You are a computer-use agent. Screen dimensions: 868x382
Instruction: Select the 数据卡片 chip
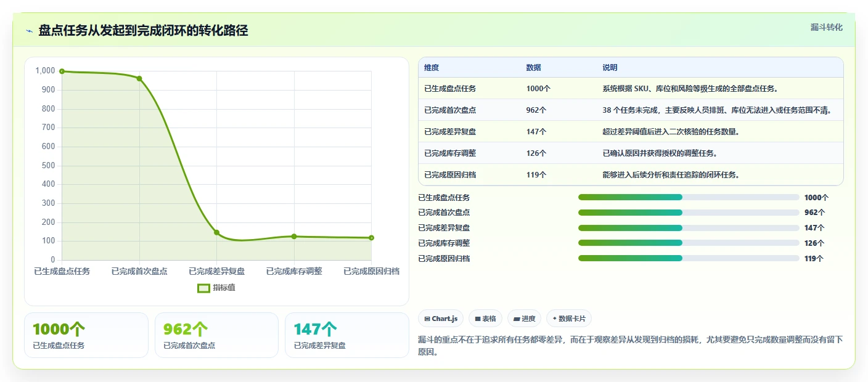tap(568, 319)
